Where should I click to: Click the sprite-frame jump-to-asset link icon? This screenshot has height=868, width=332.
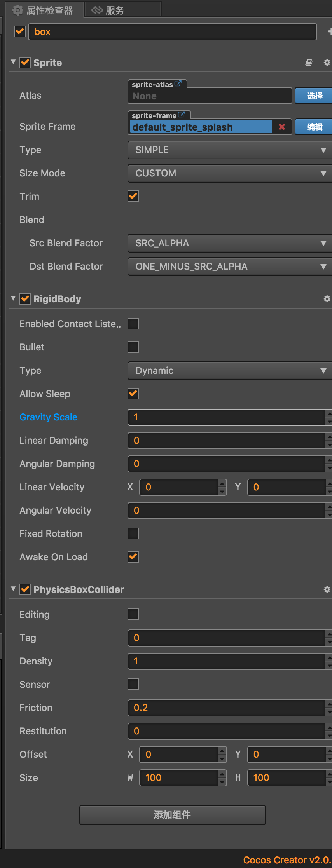click(x=181, y=115)
